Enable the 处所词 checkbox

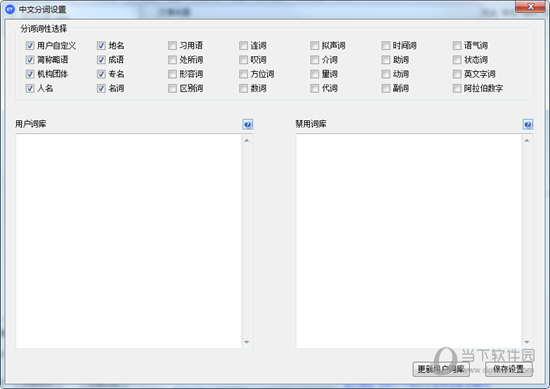[172, 60]
